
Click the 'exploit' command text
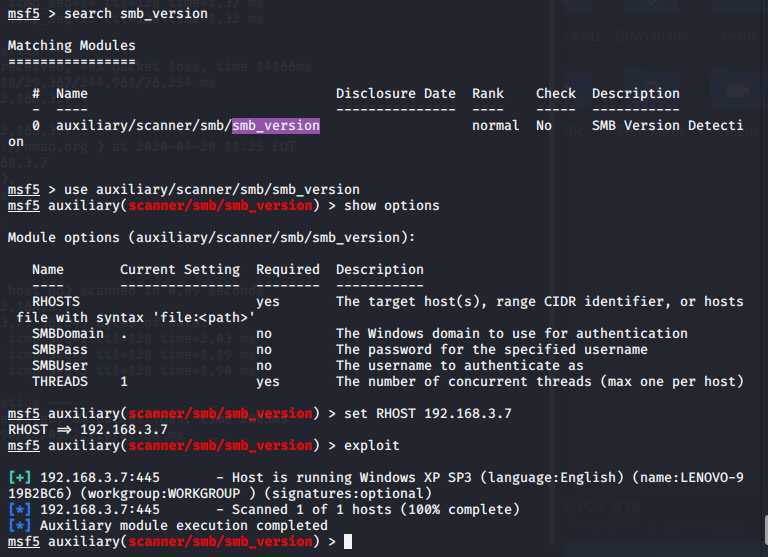point(372,446)
